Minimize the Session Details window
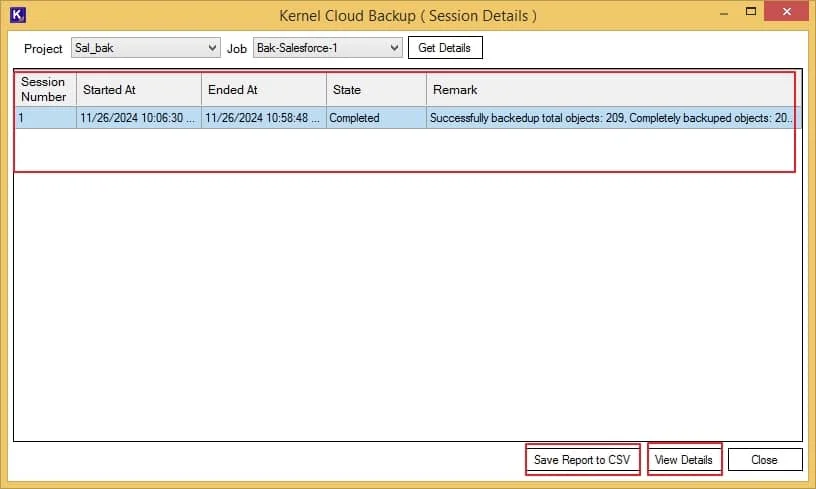Image resolution: width=816 pixels, height=489 pixels. (x=724, y=13)
